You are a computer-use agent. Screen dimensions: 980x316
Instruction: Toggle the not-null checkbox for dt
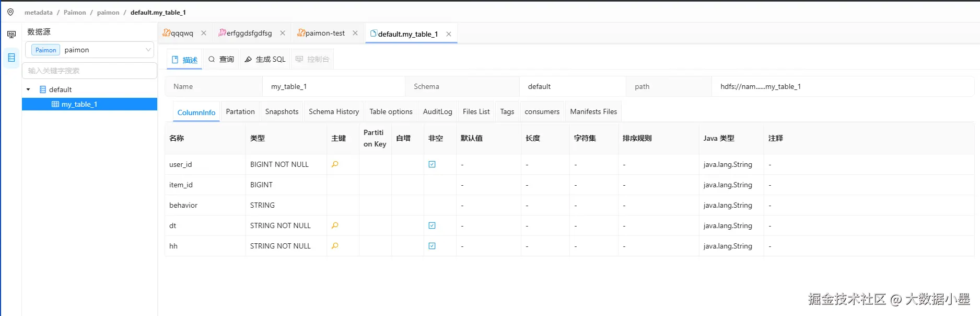click(432, 225)
